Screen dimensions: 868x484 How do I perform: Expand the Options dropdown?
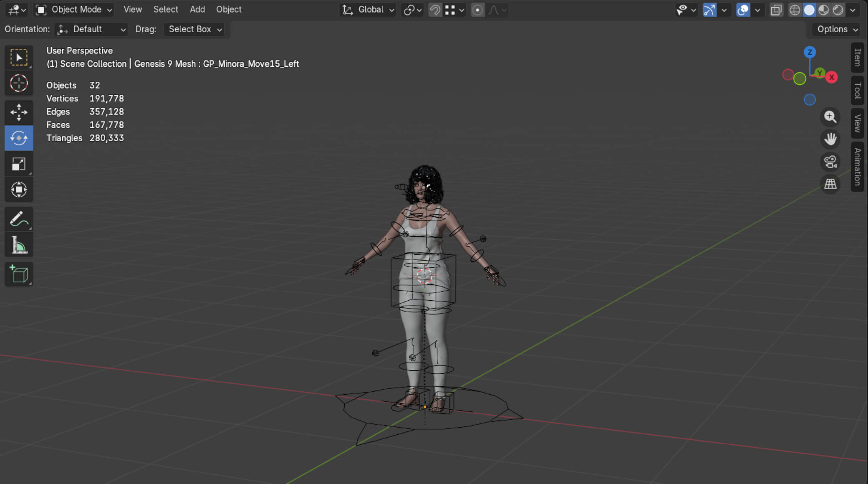pyautogui.click(x=837, y=29)
